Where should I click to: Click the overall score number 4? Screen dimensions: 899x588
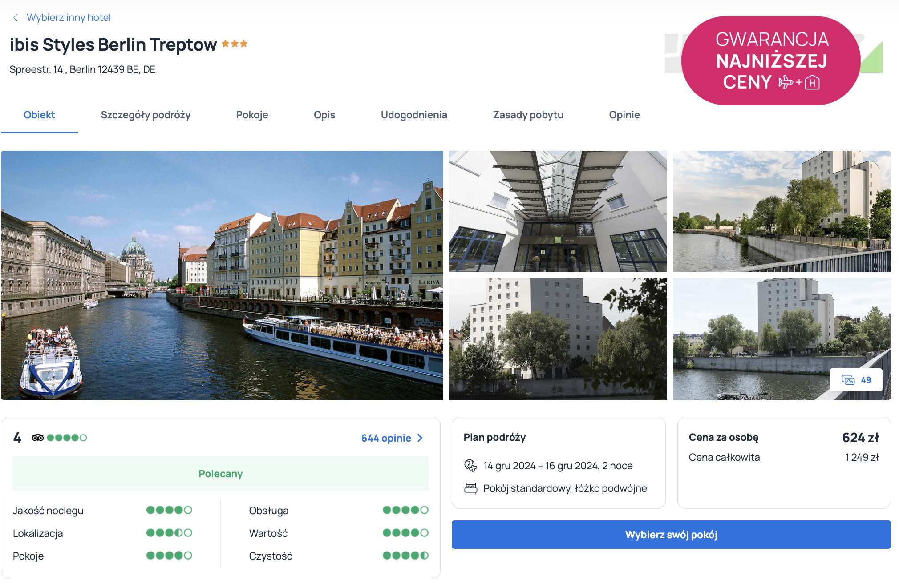(x=17, y=438)
